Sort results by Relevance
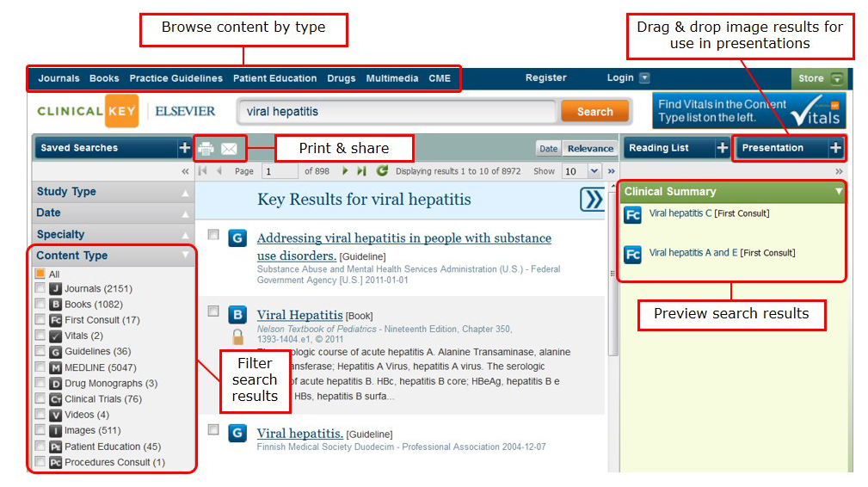 (590, 148)
